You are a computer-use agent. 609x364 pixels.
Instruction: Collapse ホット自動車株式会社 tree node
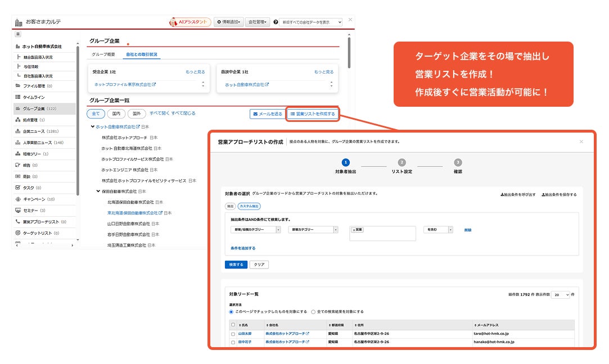point(92,126)
